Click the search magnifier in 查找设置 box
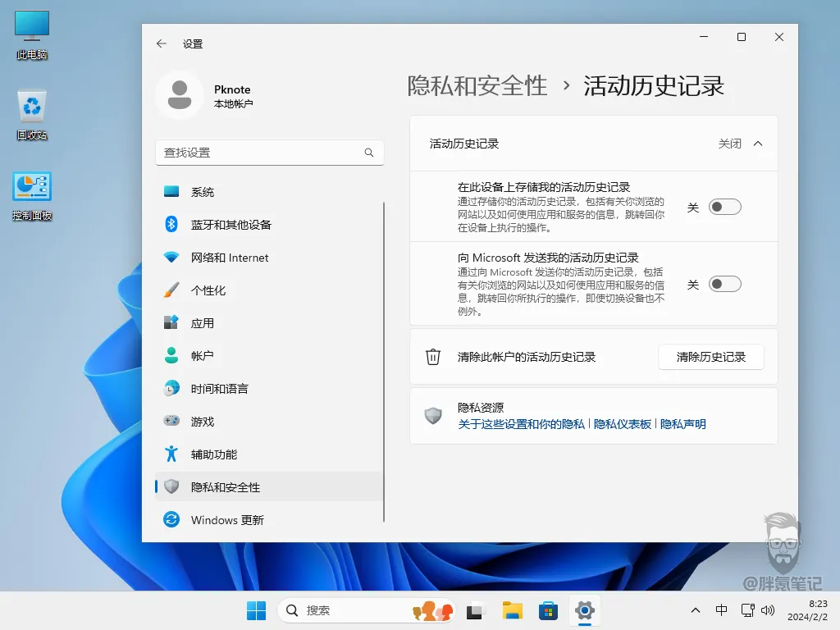 click(x=369, y=153)
